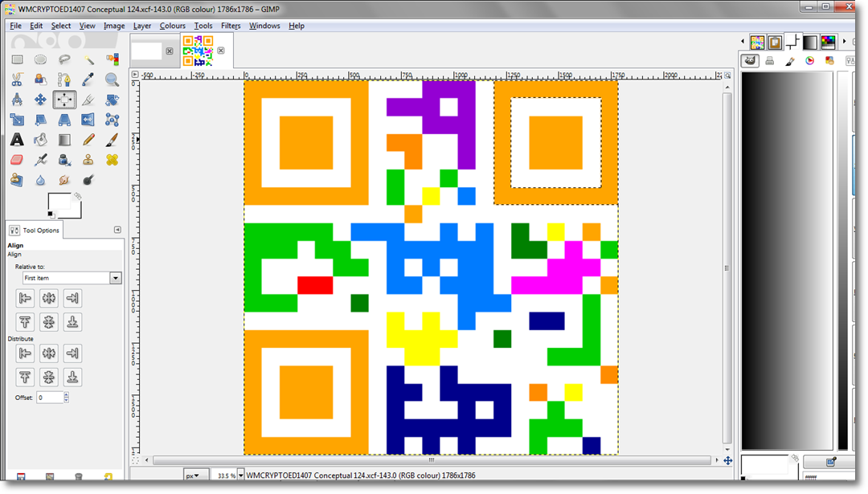Open the Tool Options tab configuration menu
Viewport: 868px width, 494px height.
(x=117, y=230)
